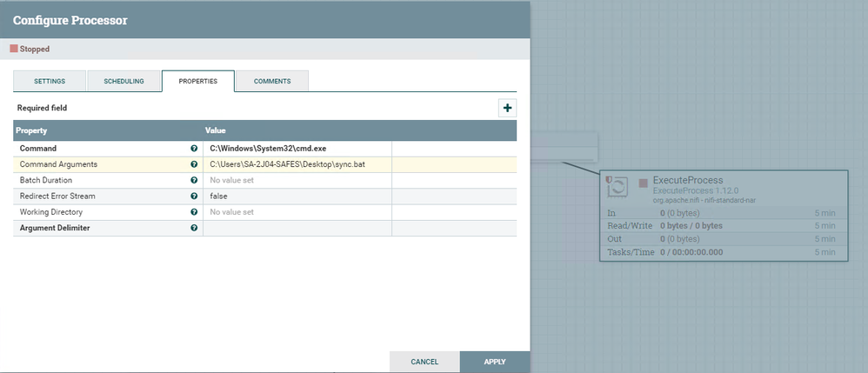
Task: Click the Command property name
Action: click(38, 149)
